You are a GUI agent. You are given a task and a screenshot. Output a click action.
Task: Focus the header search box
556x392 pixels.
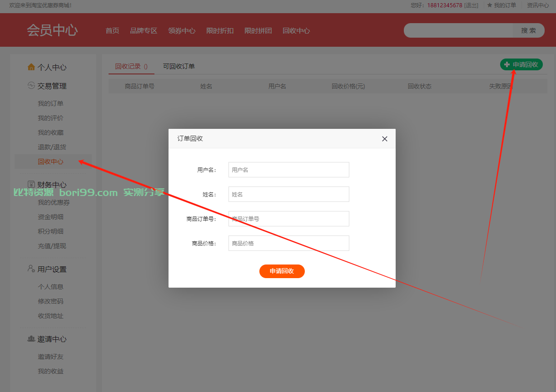click(459, 30)
